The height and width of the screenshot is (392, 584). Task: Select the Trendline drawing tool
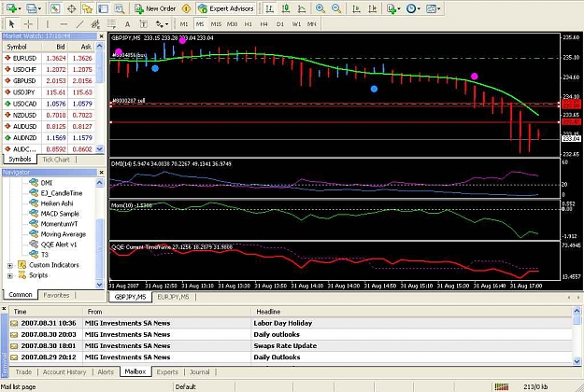pyautogui.click(x=79, y=24)
